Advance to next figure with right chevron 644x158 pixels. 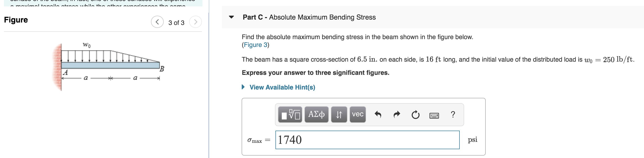click(196, 22)
